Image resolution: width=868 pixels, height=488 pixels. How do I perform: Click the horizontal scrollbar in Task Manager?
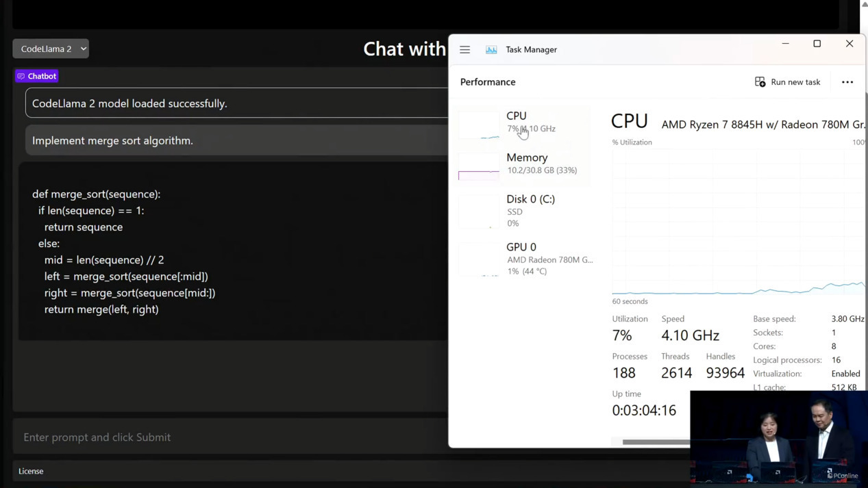(x=656, y=442)
